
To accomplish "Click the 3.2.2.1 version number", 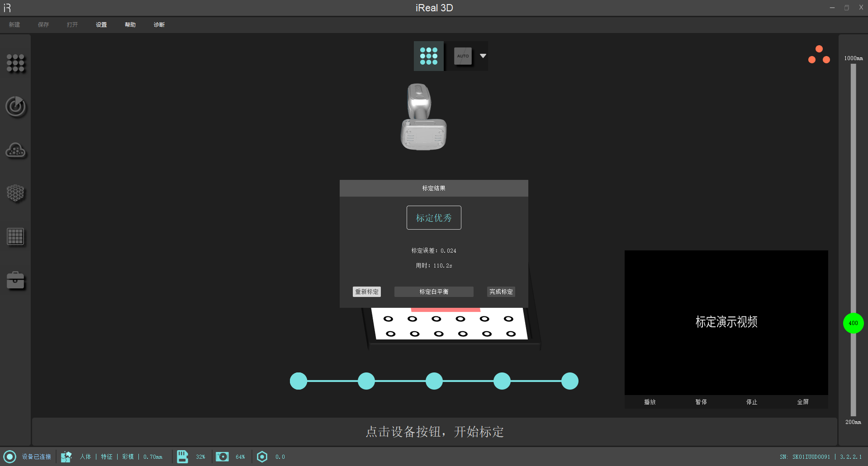I will point(851,457).
